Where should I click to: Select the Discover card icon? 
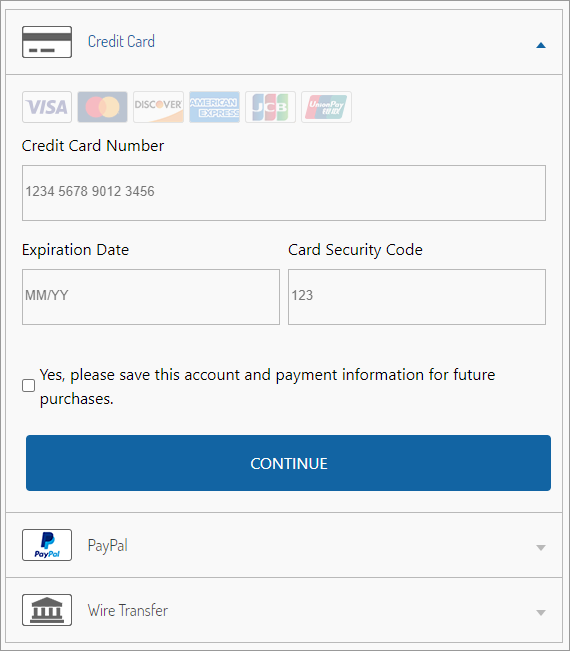point(159,107)
